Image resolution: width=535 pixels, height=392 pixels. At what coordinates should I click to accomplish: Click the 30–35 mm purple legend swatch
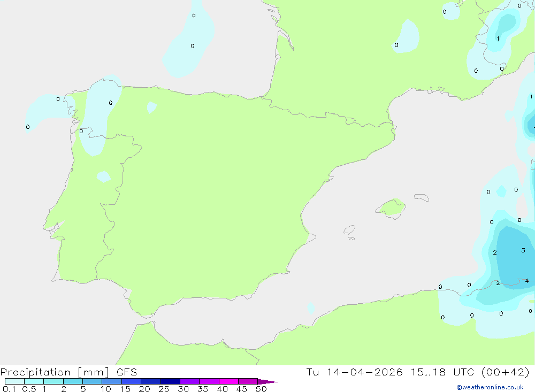pos(190,381)
